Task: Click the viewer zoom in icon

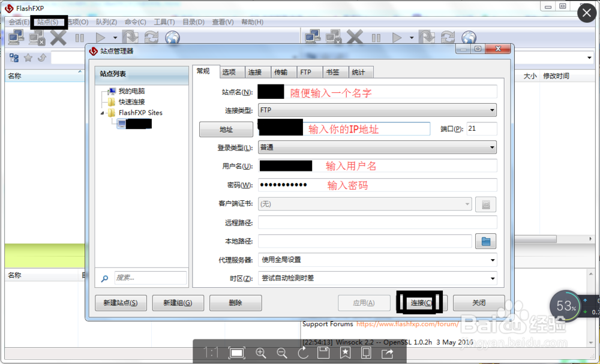Action: tap(260, 353)
